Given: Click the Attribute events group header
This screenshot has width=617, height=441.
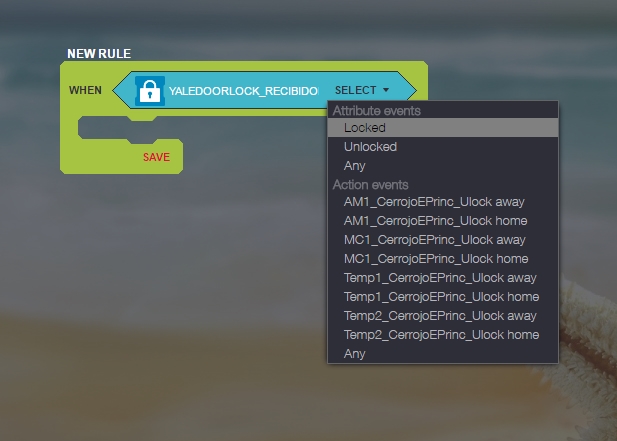Looking at the screenshot, I should 376,110.
